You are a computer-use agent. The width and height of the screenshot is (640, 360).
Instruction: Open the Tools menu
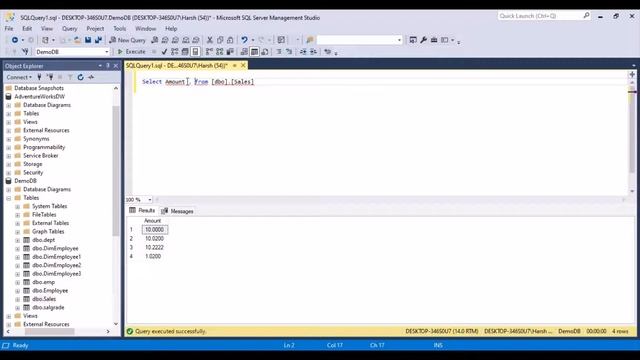tap(120, 29)
